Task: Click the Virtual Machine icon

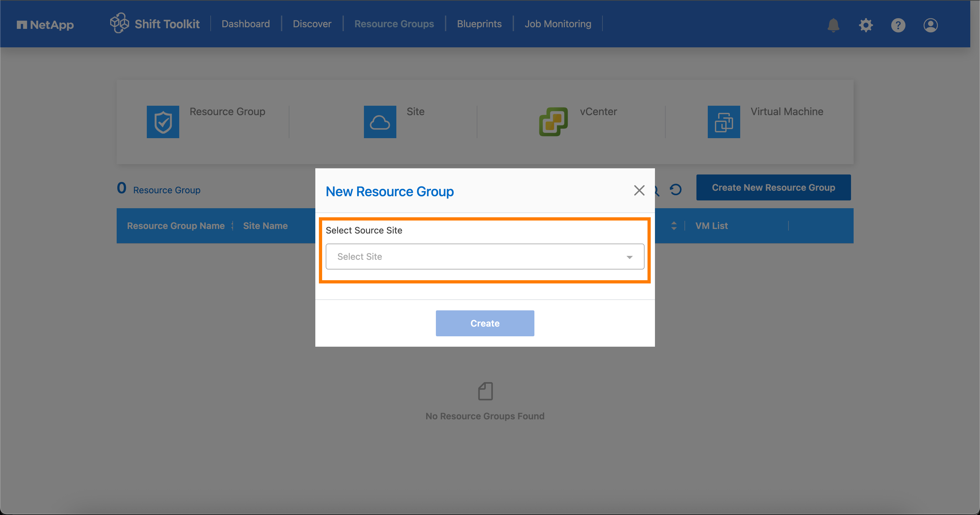Action: pyautogui.click(x=724, y=122)
